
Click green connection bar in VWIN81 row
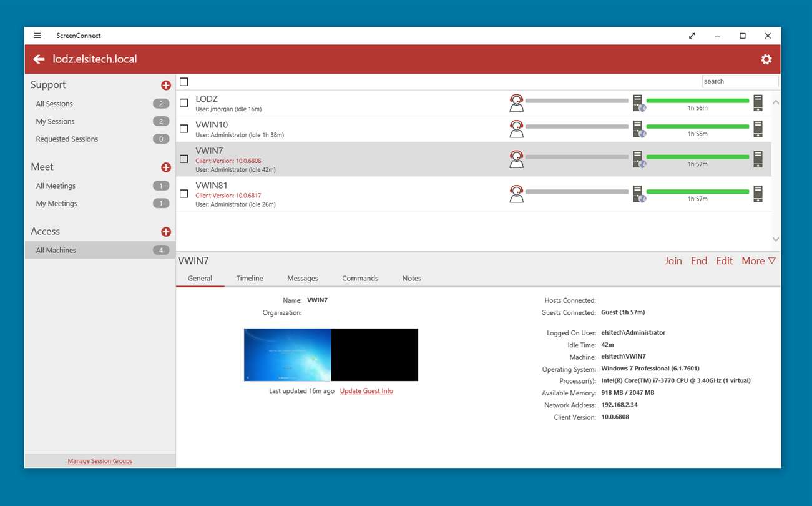point(698,191)
